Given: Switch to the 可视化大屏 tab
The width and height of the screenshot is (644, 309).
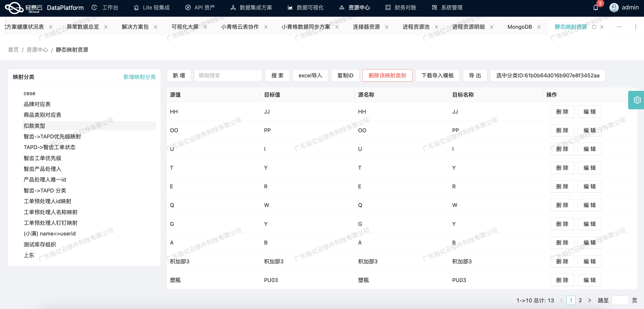Looking at the screenshot, I should point(185,27).
